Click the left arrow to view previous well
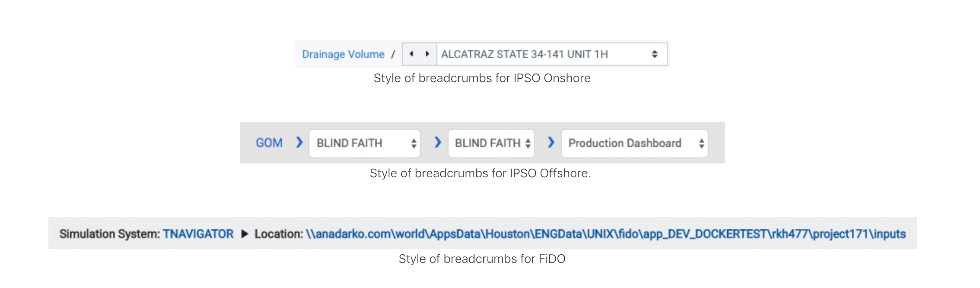 (410, 54)
